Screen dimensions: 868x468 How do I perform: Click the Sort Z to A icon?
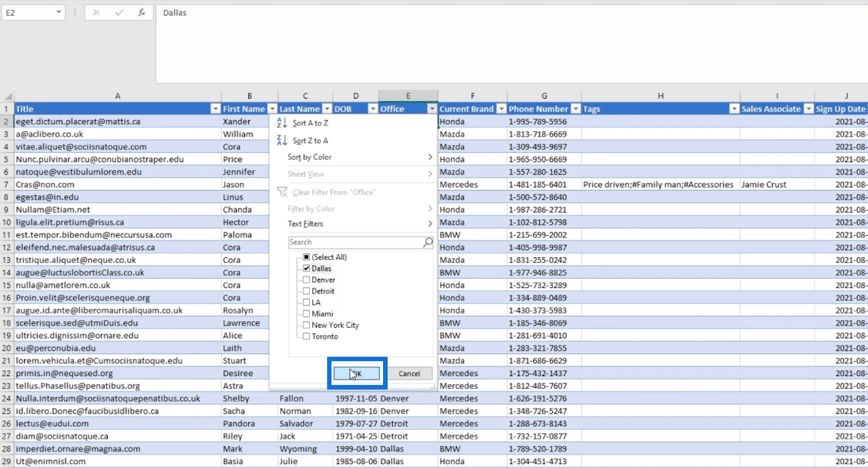282,140
